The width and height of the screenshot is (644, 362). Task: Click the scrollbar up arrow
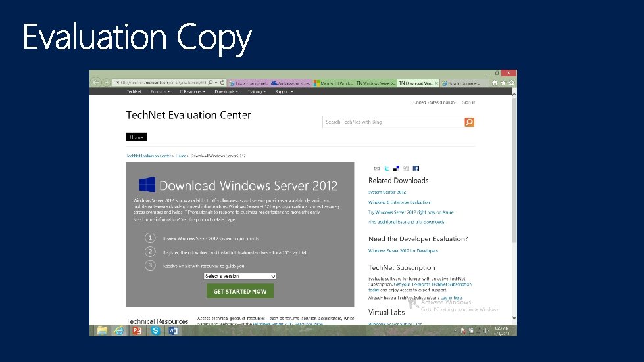[514, 95]
